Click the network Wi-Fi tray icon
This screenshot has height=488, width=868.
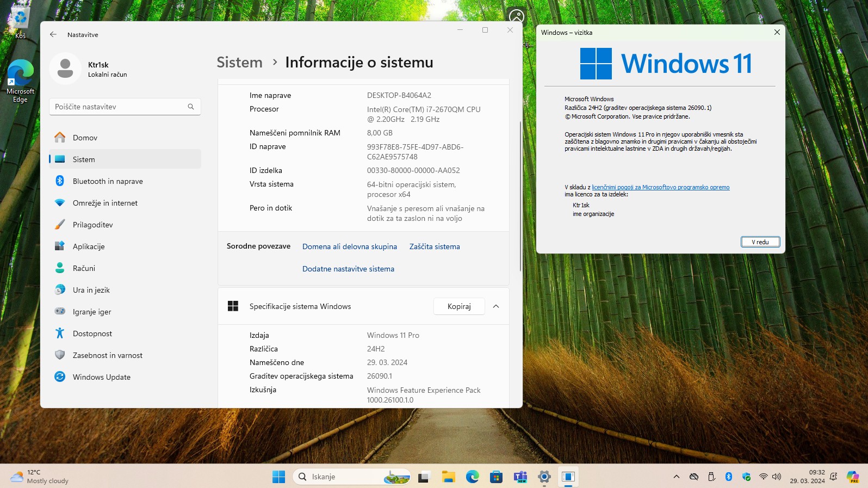(x=764, y=477)
